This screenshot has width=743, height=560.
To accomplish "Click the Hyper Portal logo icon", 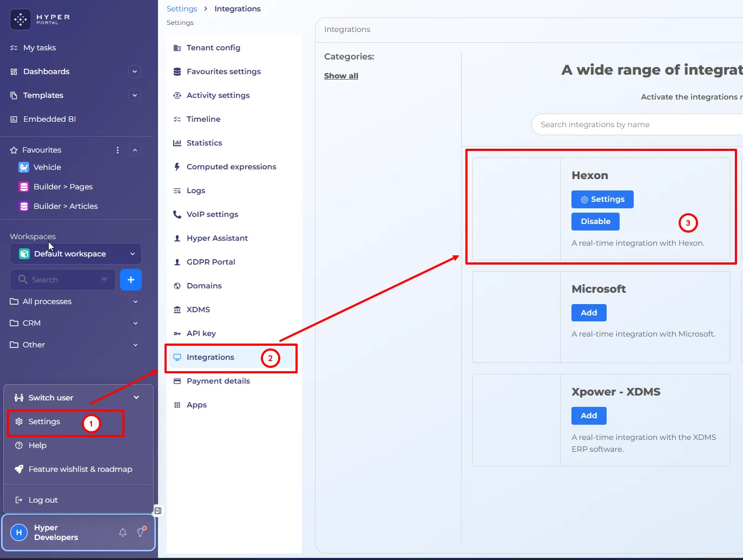I will (x=21, y=19).
